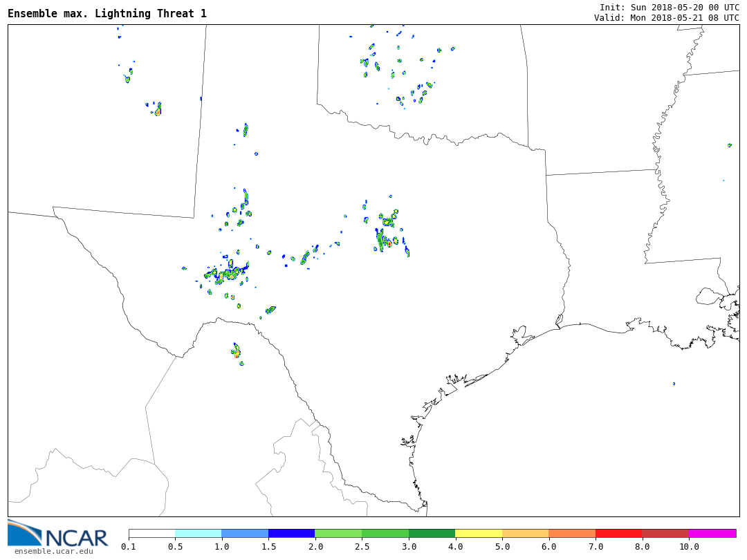This screenshot has width=747, height=560.
Task: Select the Init time label text
Action: click(669, 7)
